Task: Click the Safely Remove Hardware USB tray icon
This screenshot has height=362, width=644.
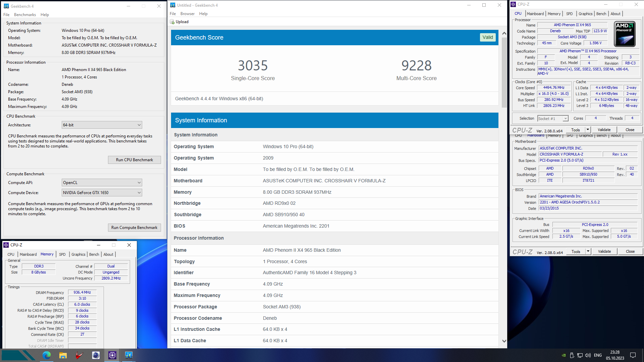Action: (x=572, y=355)
